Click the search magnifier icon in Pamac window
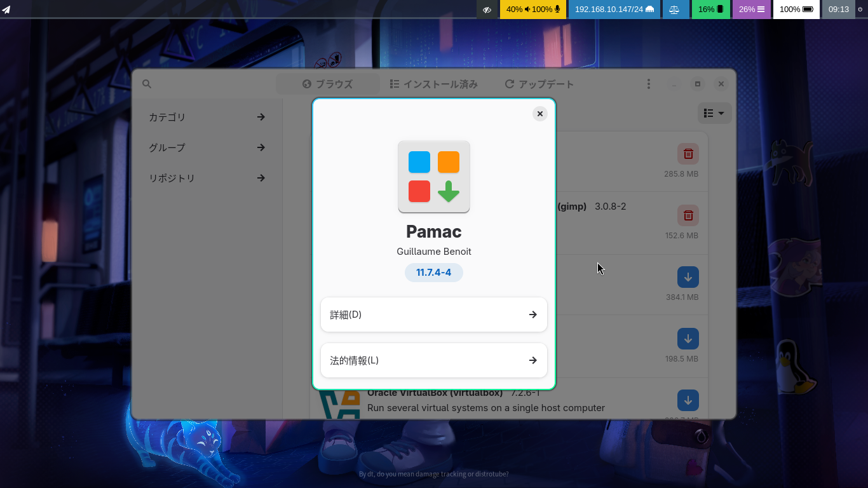This screenshot has height=488, width=868. point(147,84)
